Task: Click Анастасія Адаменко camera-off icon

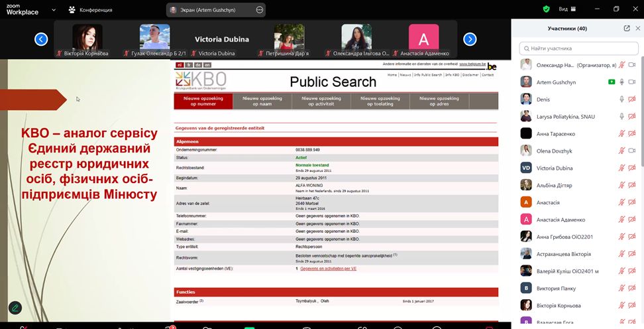Action: point(632,220)
